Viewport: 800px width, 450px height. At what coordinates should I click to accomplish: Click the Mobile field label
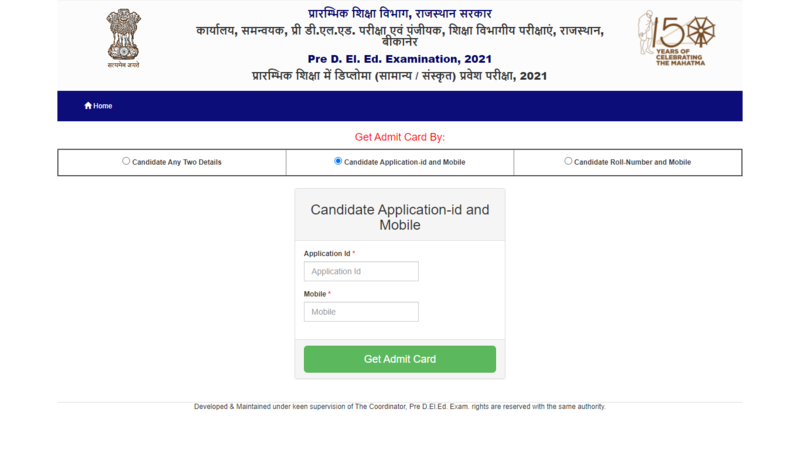pyautogui.click(x=317, y=294)
